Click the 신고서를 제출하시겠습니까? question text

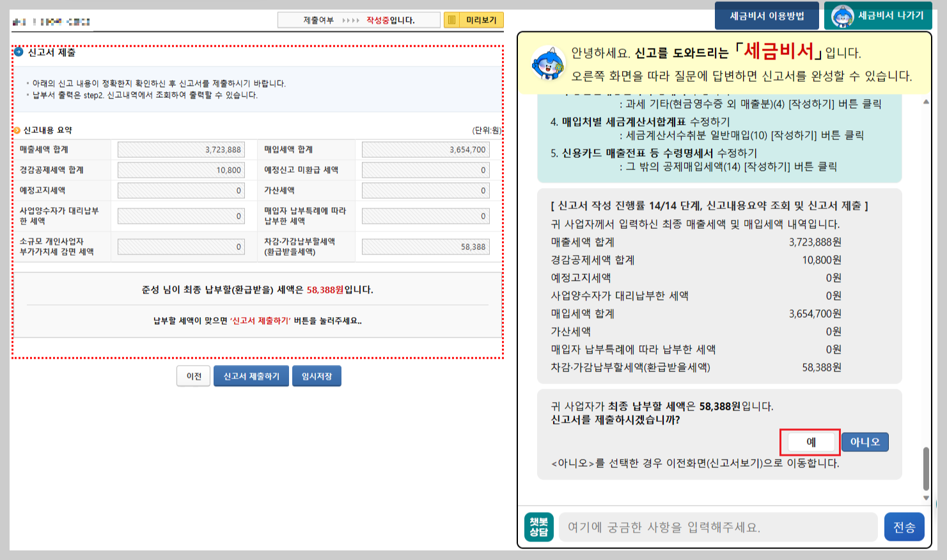[615, 420]
